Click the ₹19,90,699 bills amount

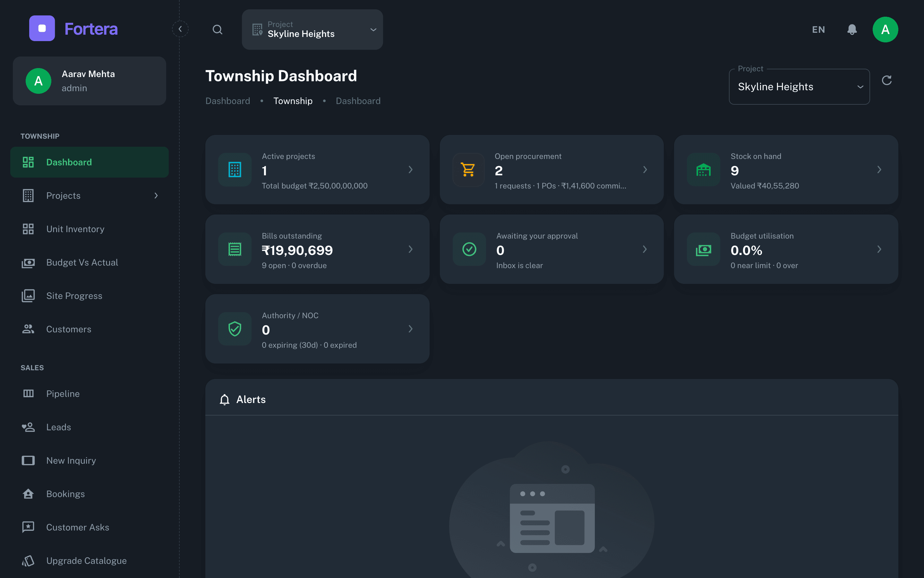[297, 250]
